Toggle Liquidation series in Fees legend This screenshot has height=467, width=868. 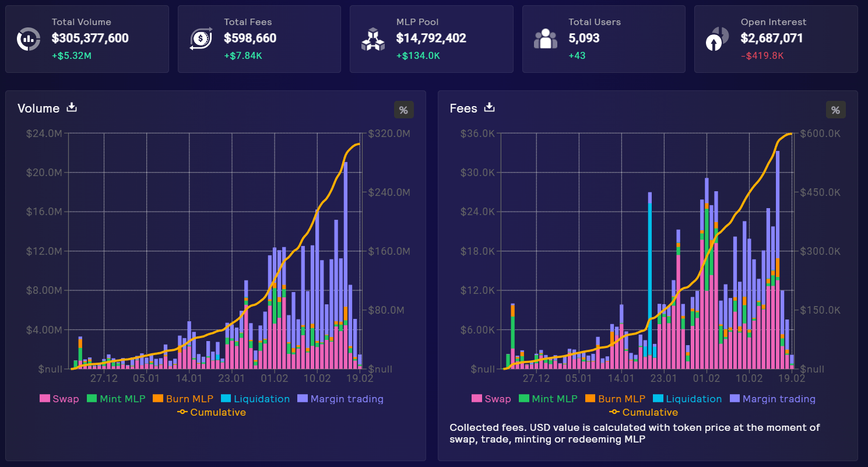pos(687,399)
